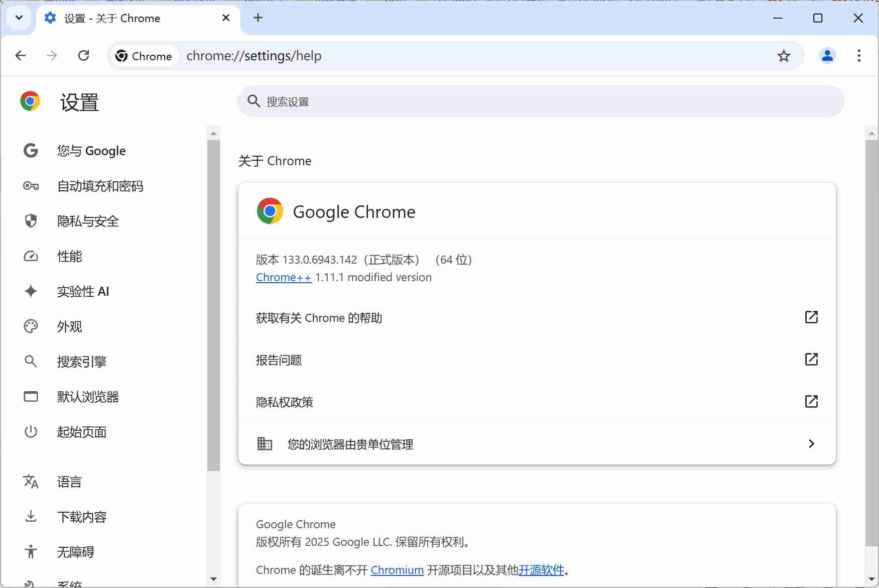Click the 默认浏览器 sidebar window icon
This screenshot has width=879, height=588.
click(31, 397)
